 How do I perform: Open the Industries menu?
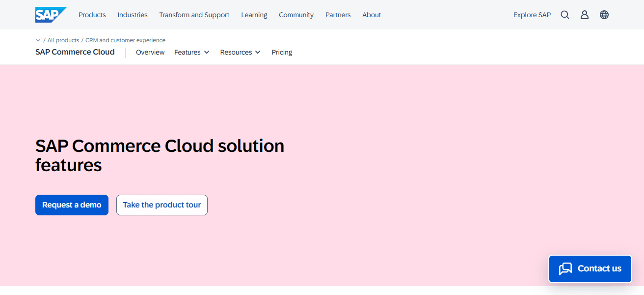(133, 15)
